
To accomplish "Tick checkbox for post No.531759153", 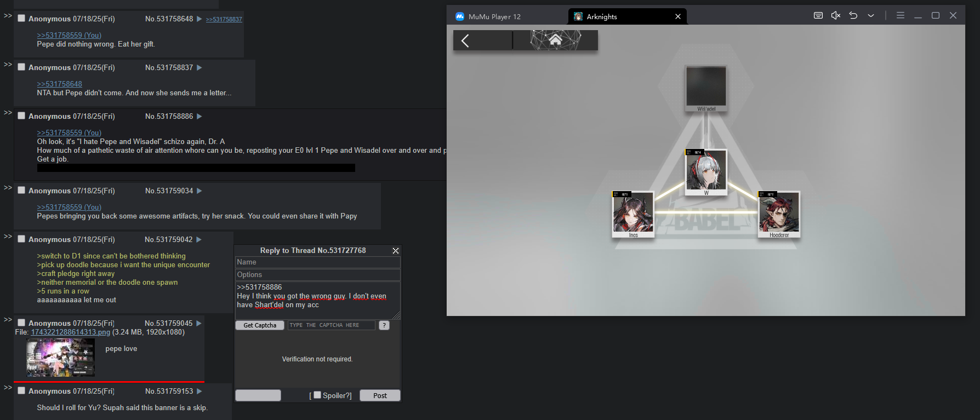I will 21,390.
